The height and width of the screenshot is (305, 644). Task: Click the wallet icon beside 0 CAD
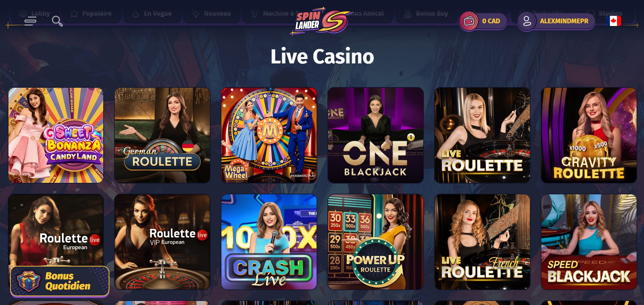point(469,21)
